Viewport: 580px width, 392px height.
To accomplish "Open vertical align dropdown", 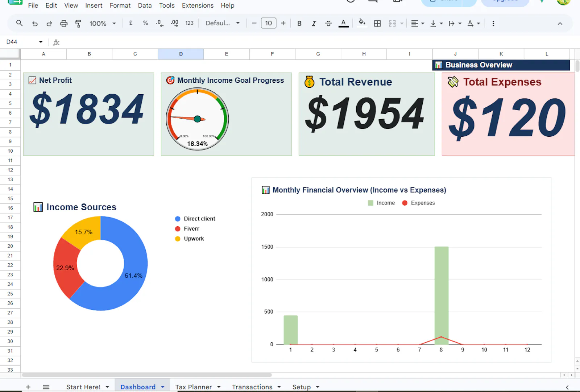I will click(x=436, y=24).
